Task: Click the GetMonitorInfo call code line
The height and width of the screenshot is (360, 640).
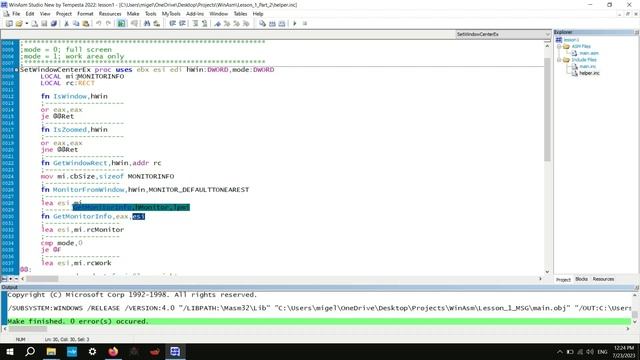Action: click(x=93, y=216)
